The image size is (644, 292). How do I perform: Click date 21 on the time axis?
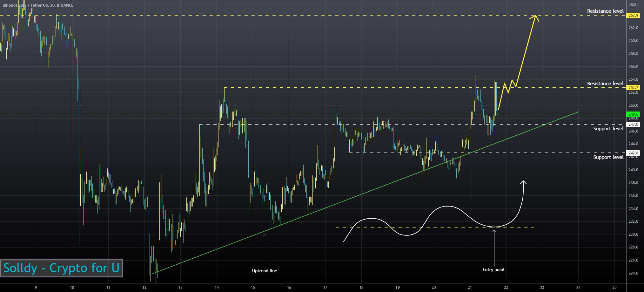pos(470,287)
